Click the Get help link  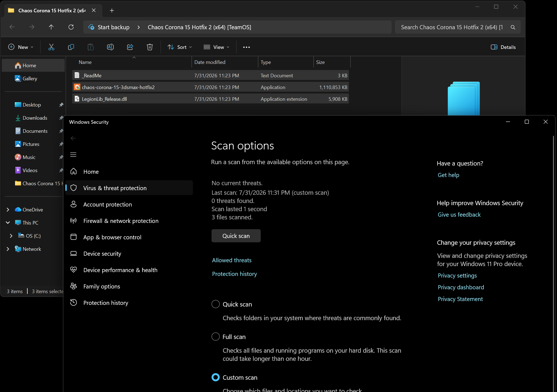coord(448,175)
